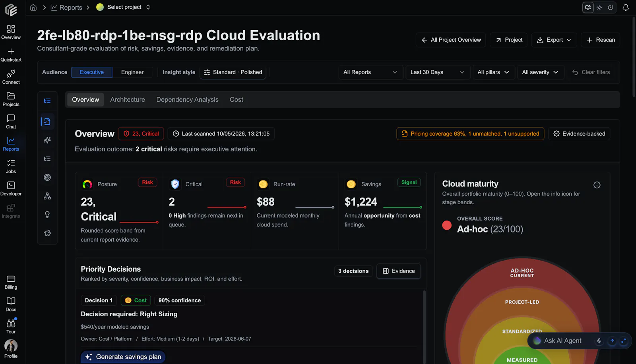Open the Last 30 Days dropdown

tap(437, 72)
